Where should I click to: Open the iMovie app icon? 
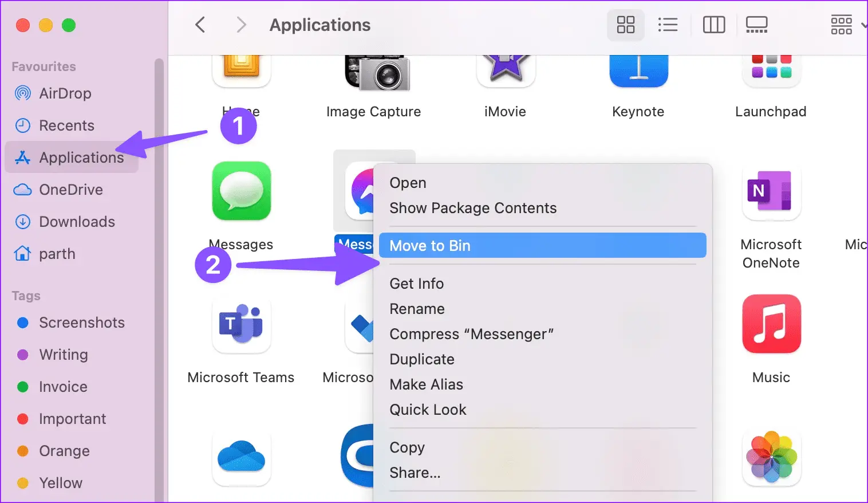506,72
